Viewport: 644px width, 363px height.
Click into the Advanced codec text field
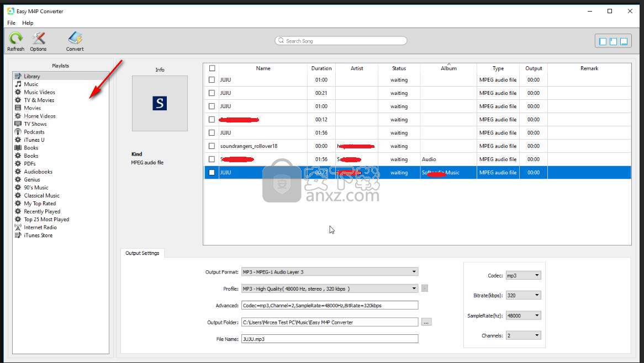click(x=330, y=306)
